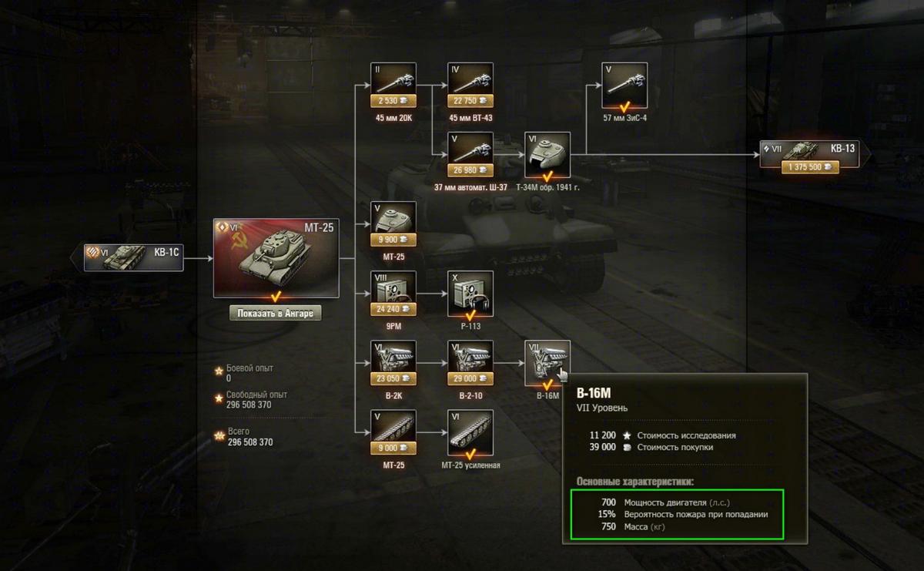The width and height of the screenshot is (924, 571).
Task: Click the 57 мм ЗиС-4 gun module
Action: [x=624, y=86]
